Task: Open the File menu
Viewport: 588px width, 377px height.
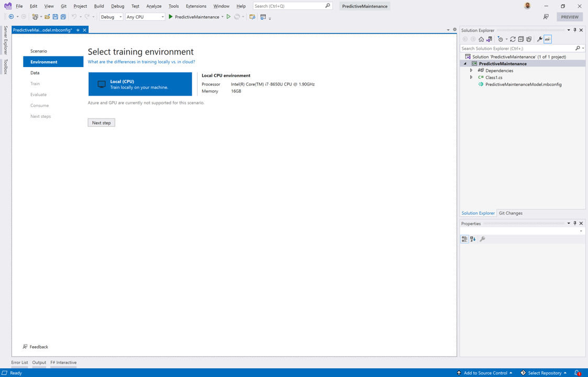Action: (x=19, y=6)
